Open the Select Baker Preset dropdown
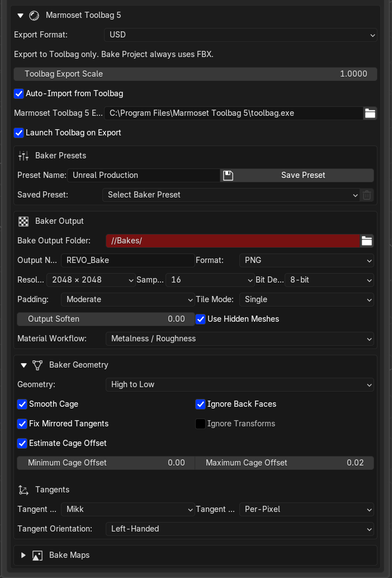This screenshot has width=392, height=578. [x=231, y=195]
